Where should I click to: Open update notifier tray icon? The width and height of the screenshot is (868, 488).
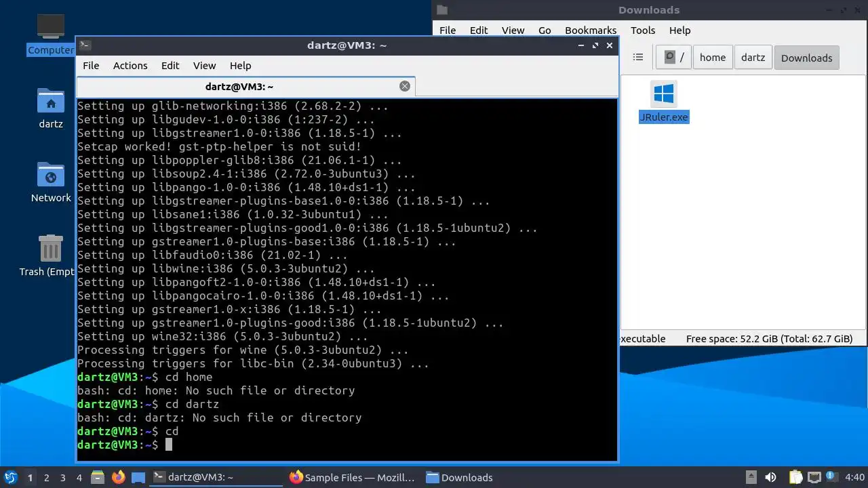(831, 477)
